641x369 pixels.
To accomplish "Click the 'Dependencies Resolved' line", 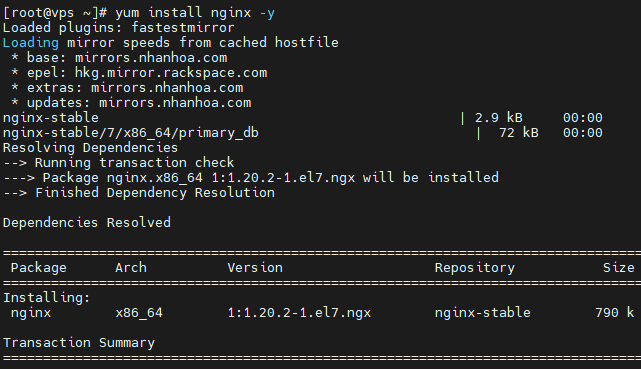I will point(87,223).
